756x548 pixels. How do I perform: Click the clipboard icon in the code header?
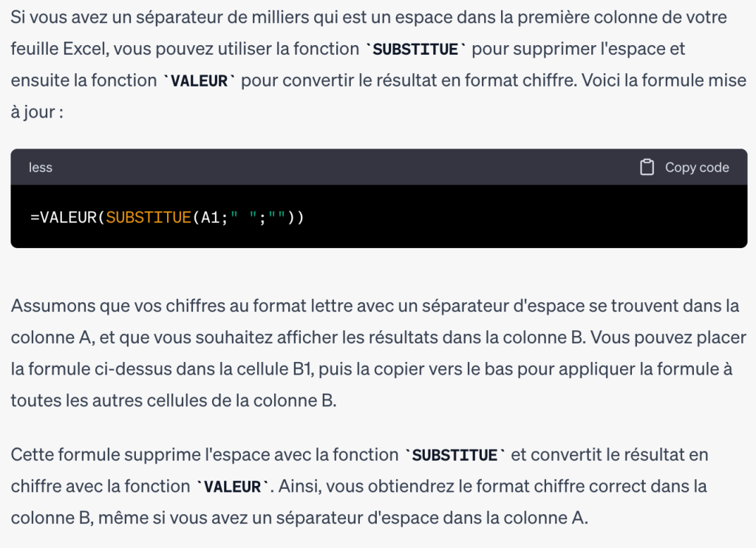[647, 168]
